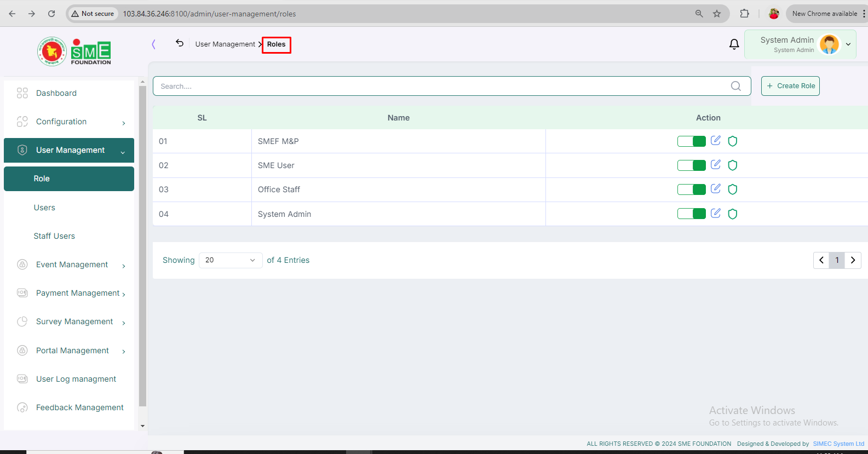Open permissions shield for System Admin row

tap(733, 214)
